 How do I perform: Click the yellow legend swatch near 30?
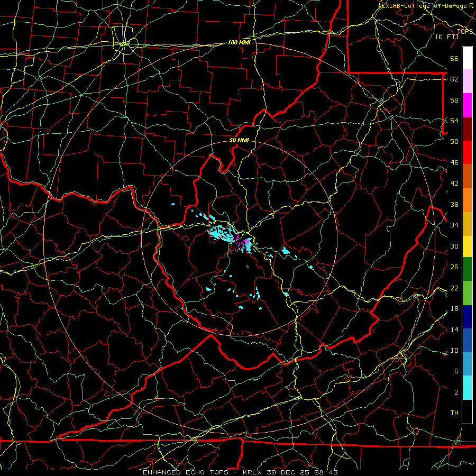click(x=467, y=246)
